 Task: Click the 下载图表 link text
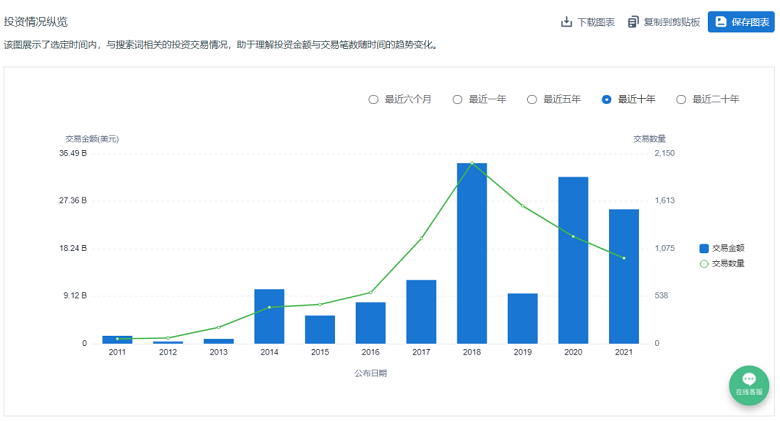click(596, 22)
